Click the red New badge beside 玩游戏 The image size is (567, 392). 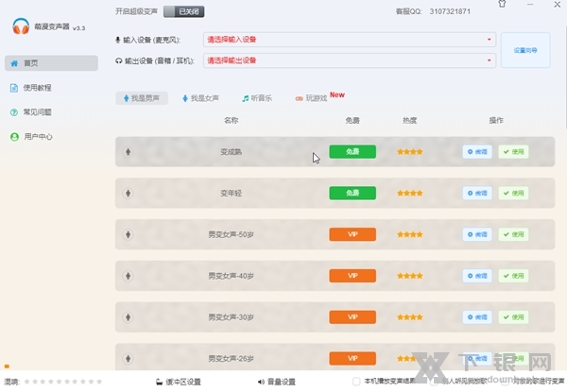[337, 94]
